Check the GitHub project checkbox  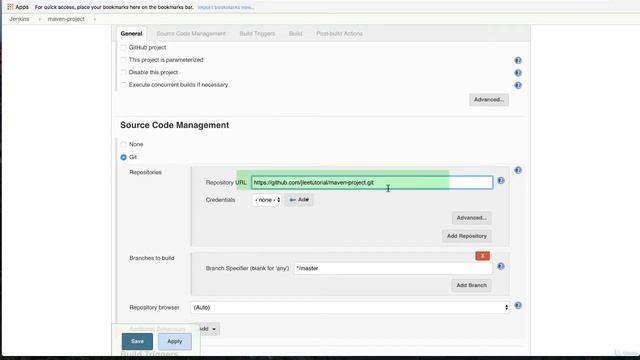point(123,47)
